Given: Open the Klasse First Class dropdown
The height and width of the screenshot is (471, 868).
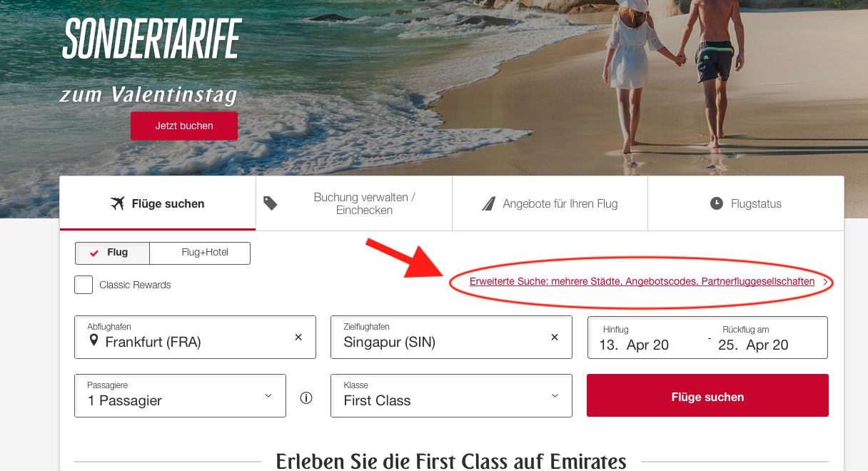Looking at the screenshot, I should pos(451,395).
